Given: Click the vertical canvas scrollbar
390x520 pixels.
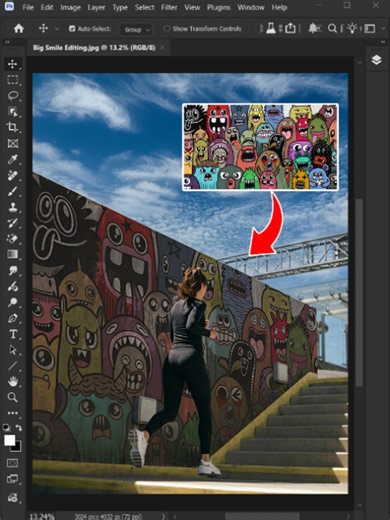Looking at the screenshot, I should tap(359, 292).
